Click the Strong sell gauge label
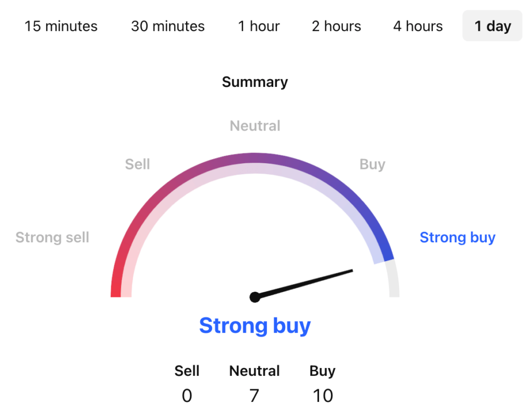The height and width of the screenshot is (417, 532). 52,238
